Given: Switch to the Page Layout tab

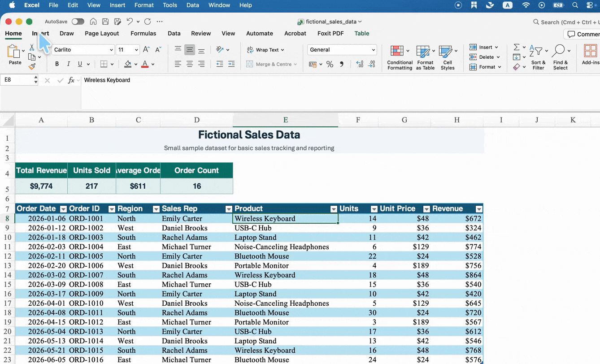Looking at the screenshot, I should point(102,33).
